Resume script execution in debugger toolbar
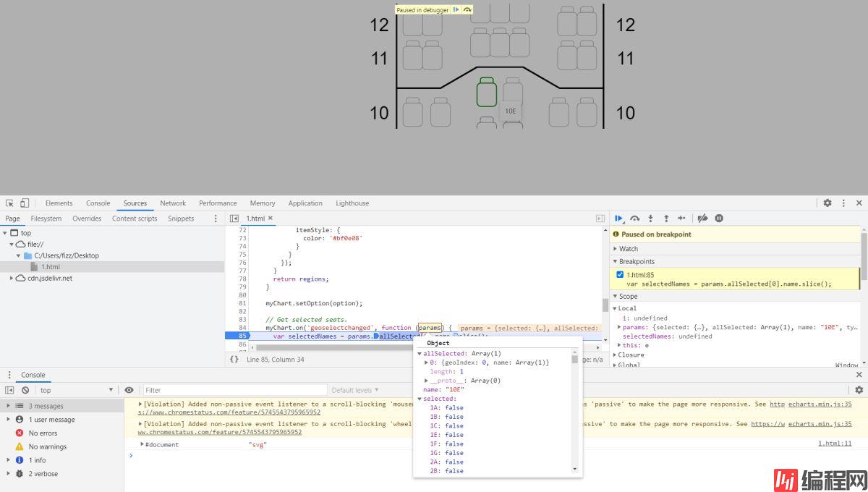Viewport: 868px width, 492px height. point(619,219)
